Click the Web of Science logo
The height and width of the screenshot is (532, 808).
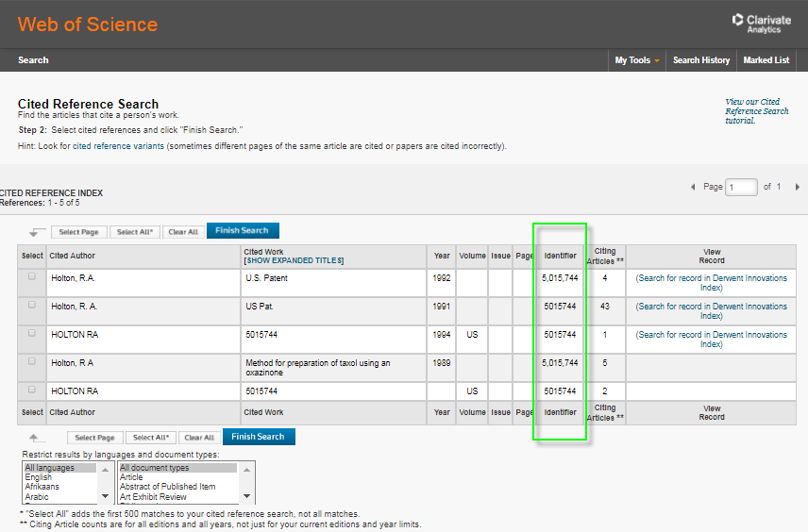click(88, 25)
